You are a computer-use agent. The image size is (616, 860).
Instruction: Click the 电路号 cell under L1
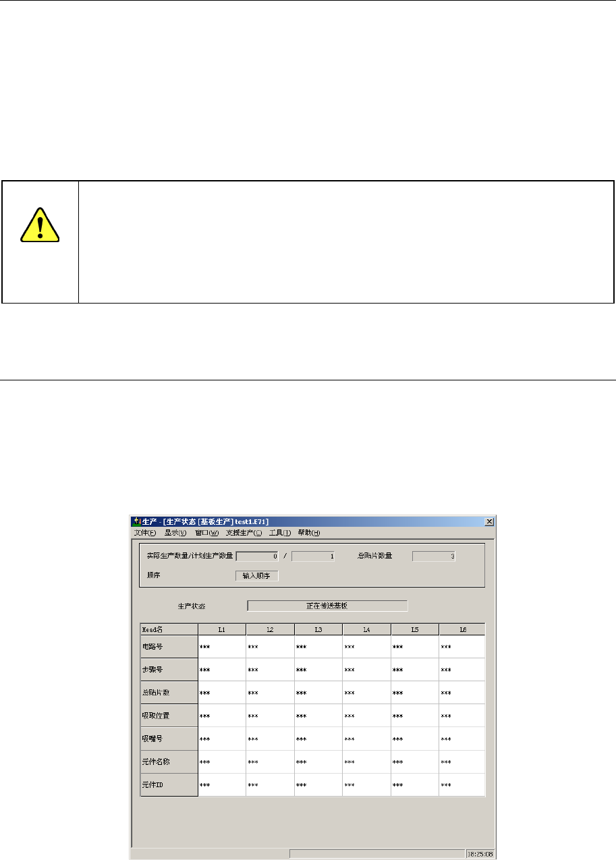click(x=222, y=647)
